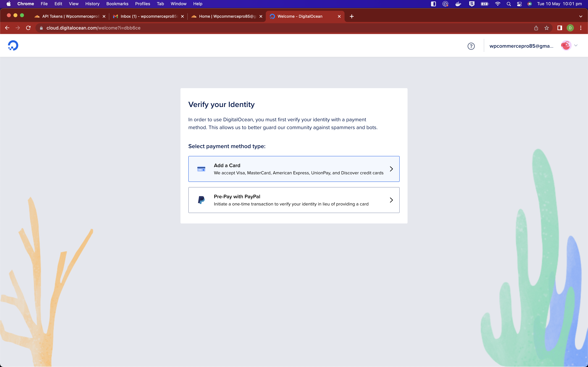Click the share page icon in address bar
The width and height of the screenshot is (588, 367).
tap(536, 28)
